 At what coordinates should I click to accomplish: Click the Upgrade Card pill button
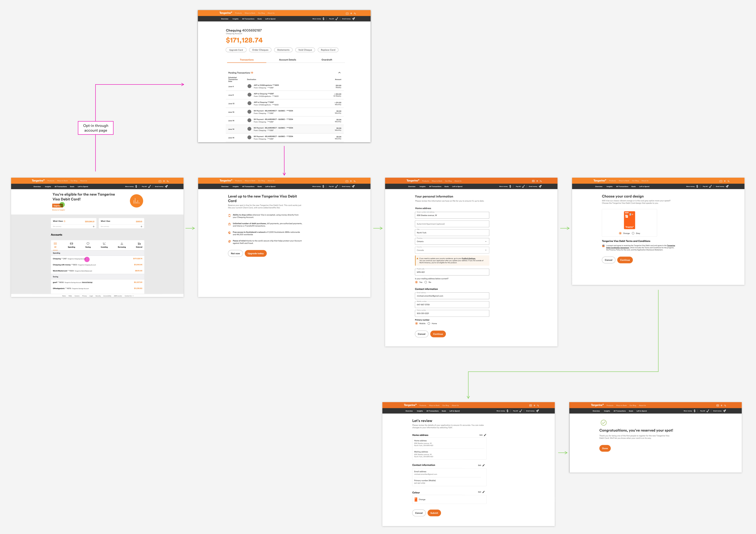[x=236, y=50]
